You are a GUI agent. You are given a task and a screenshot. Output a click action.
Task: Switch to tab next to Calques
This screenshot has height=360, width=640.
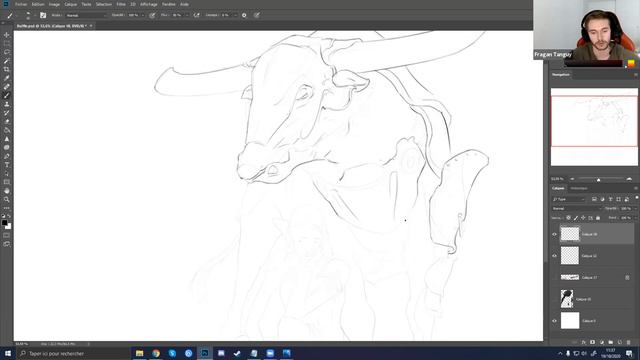[579, 189]
